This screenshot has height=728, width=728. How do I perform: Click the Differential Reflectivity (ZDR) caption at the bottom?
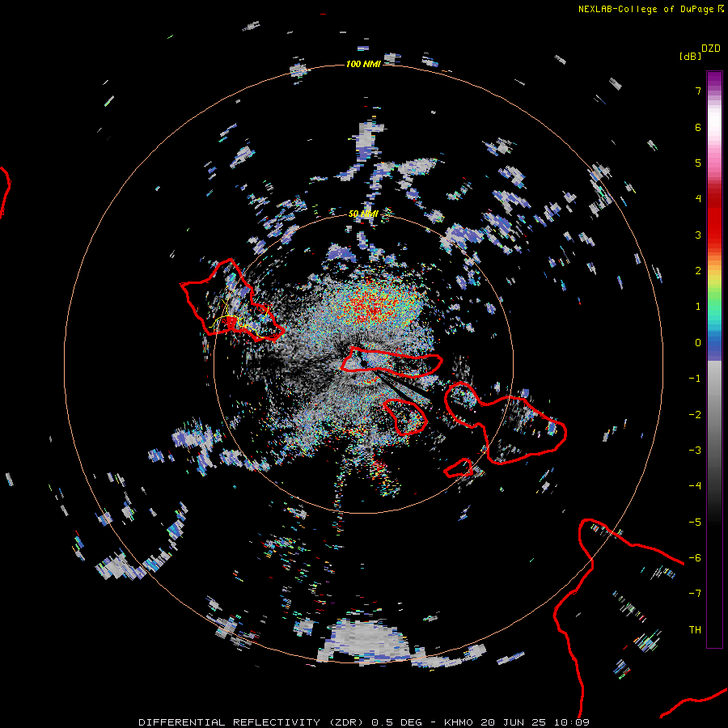(x=364, y=722)
